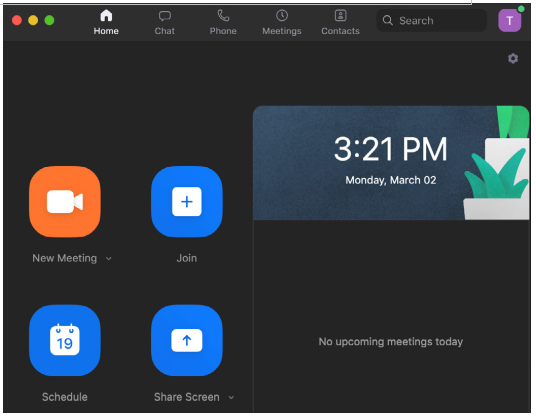This screenshot has height=417, width=536.
Task: Open the purple T profile avatar
Action: pyautogui.click(x=509, y=21)
